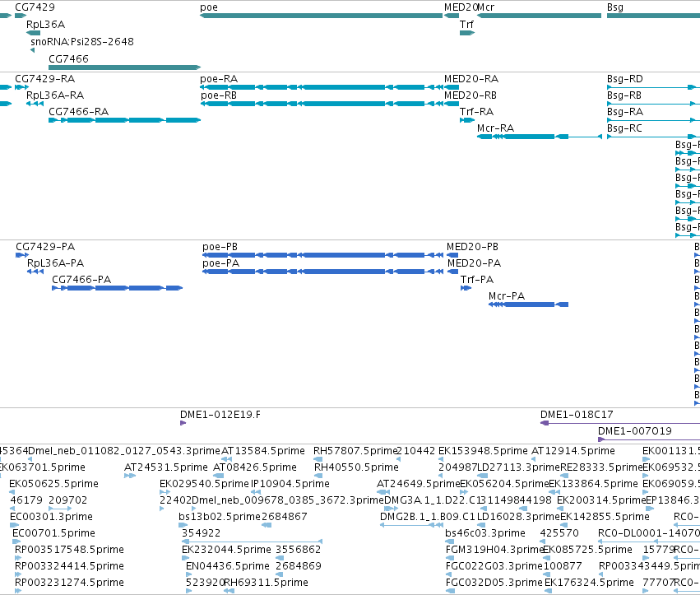
Task: Click the poe-PB protein label
Action: (x=220, y=247)
